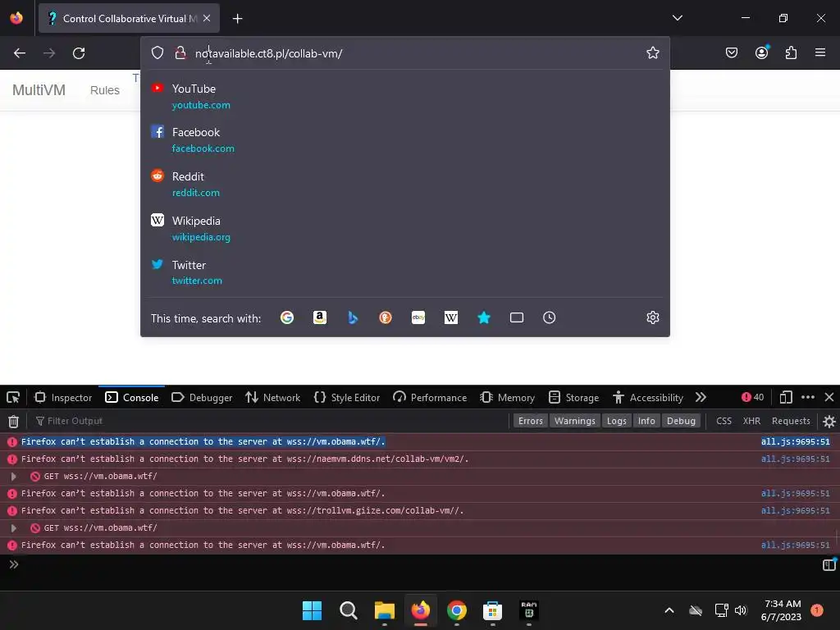Open devtools customize ellipsis menu
Image resolution: width=840 pixels, height=630 pixels.
point(808,398)
